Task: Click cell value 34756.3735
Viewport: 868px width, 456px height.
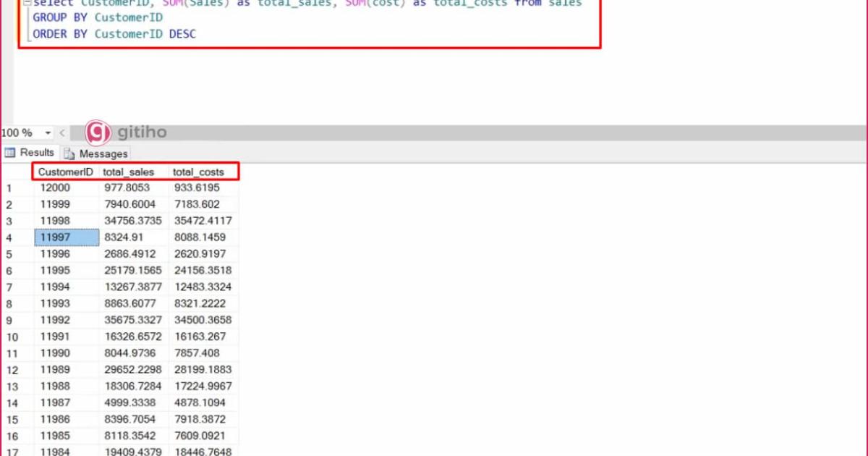Action: [134, 221]
